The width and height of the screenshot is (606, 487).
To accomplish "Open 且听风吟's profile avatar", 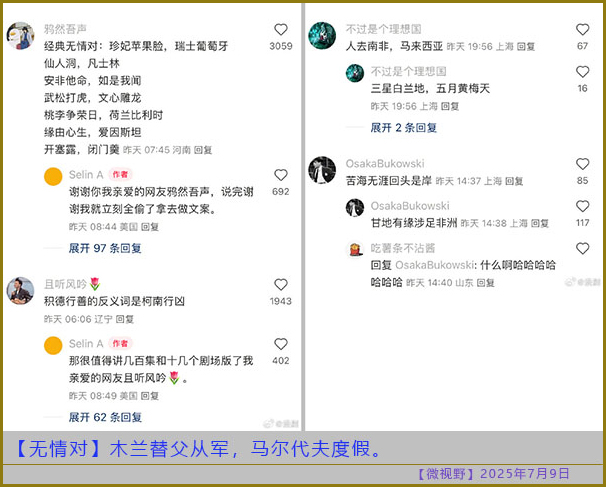I will [x=21, y=291].
